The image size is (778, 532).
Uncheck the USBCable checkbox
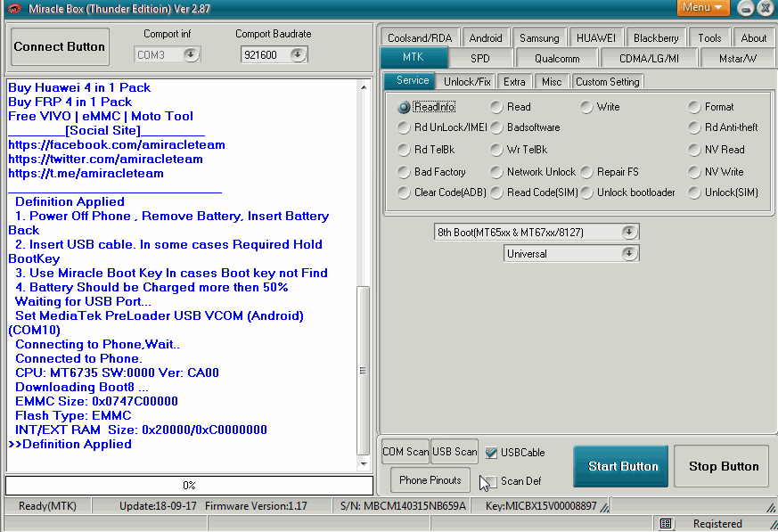[x=491, y=453]
